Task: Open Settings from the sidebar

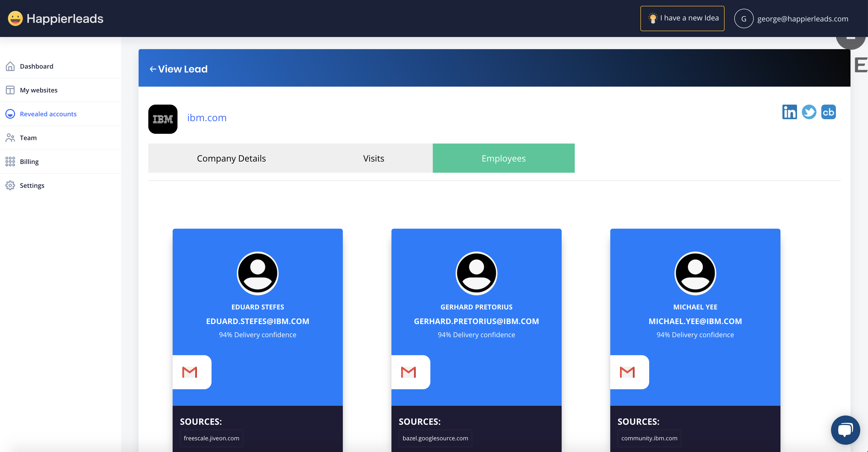Action: click(32, 185)
